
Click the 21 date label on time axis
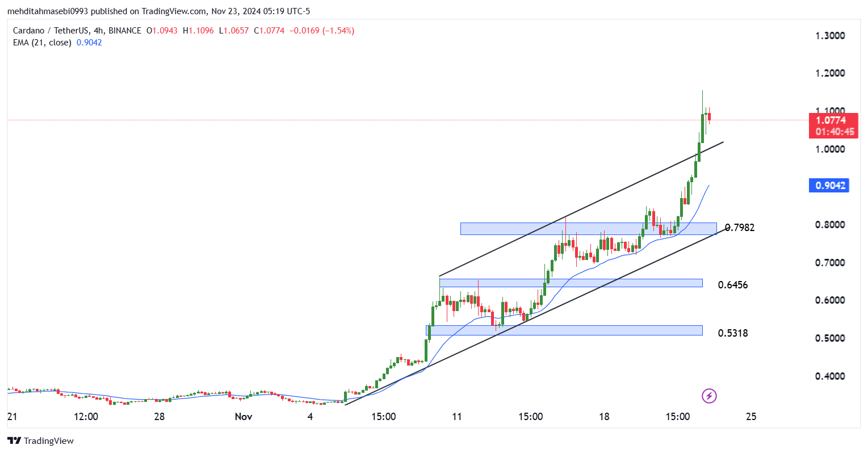(x=12, y=417)
